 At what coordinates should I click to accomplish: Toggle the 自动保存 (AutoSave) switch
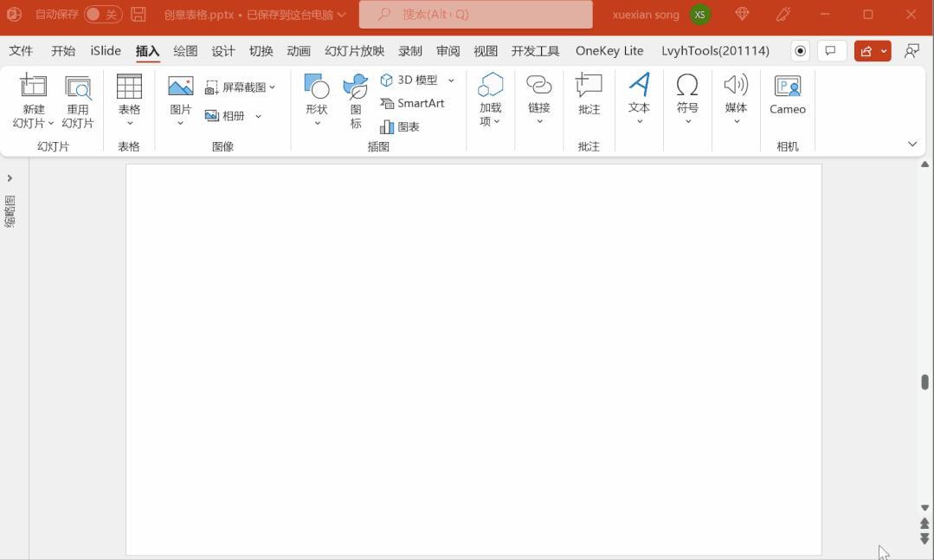tap(103, 15)
